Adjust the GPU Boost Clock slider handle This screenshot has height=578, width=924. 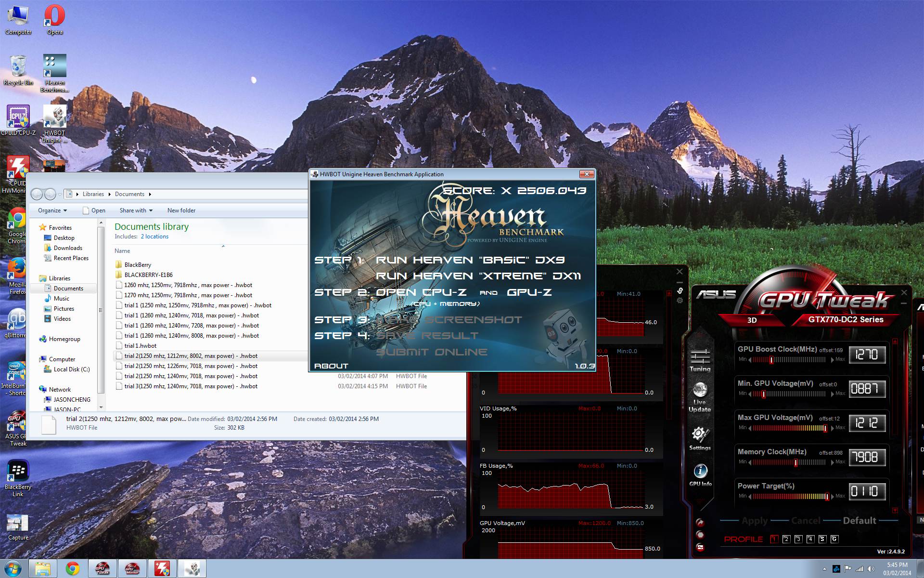(x=771, y=360)
